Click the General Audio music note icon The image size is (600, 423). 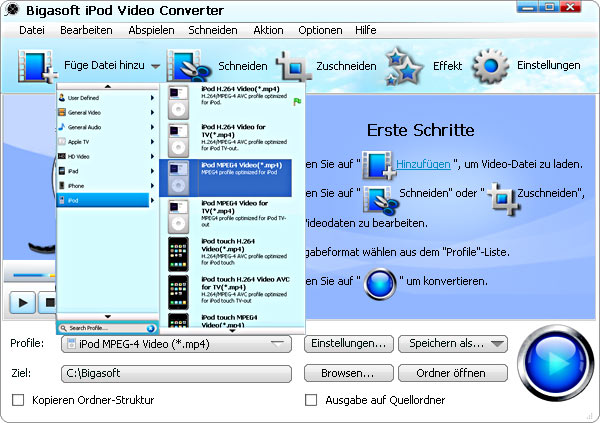[x=62, y=127]
